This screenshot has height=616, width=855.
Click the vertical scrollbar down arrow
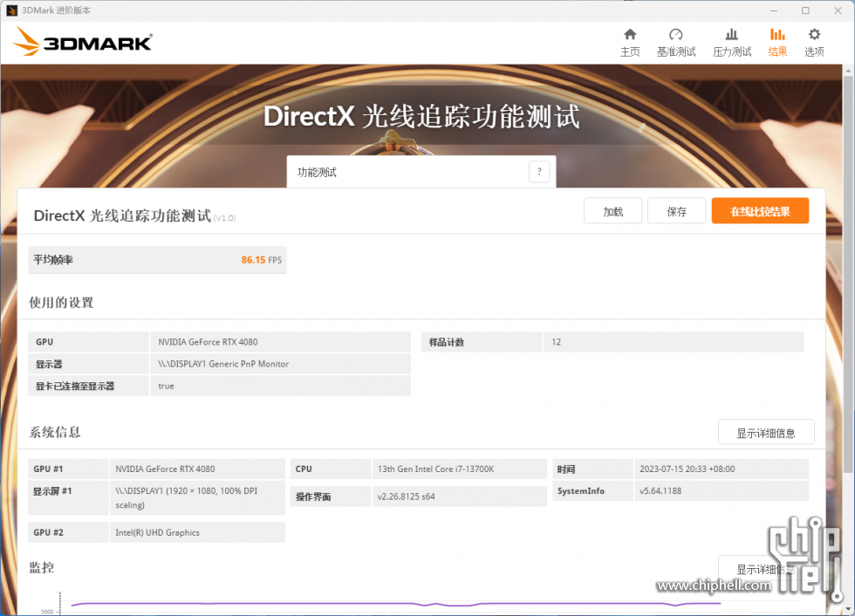click(x=848, y=609)
